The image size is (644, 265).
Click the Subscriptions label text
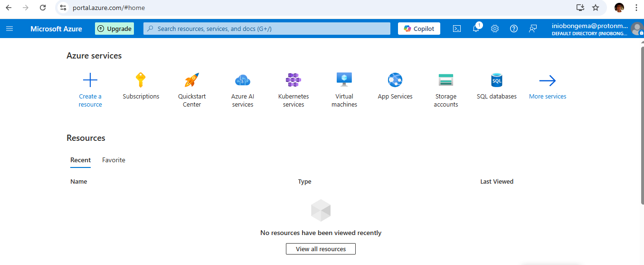coord(141,97)
